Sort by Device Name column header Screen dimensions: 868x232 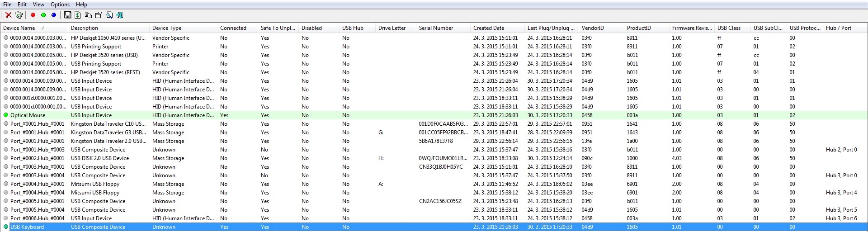pos(34,28)
